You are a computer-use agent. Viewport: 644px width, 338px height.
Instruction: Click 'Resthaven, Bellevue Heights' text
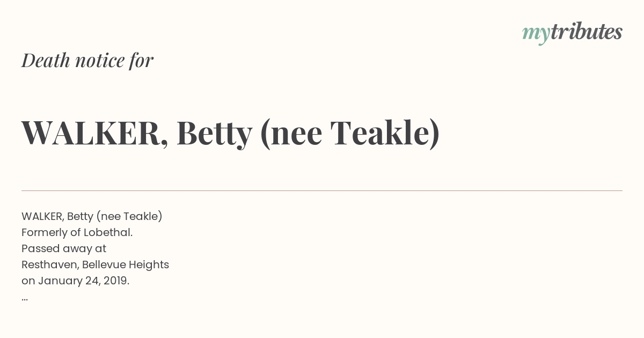point(95,264)
